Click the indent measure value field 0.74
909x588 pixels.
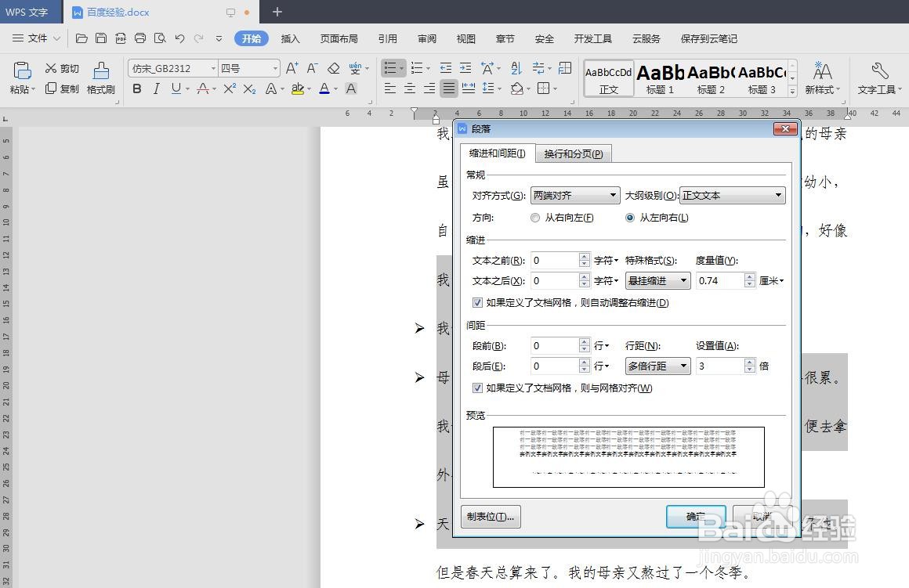point(719,281)
